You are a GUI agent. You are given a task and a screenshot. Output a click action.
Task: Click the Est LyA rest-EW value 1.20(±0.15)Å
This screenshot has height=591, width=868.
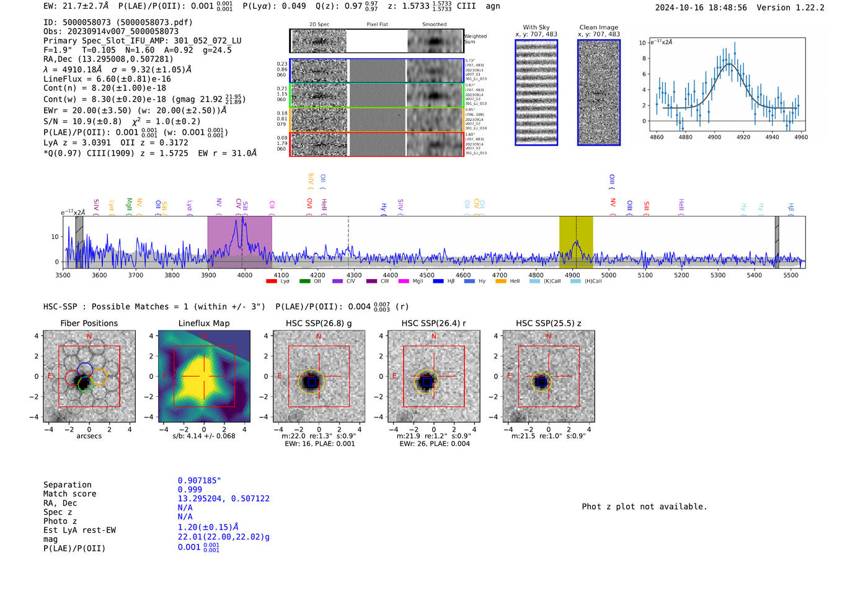(208, 527)
